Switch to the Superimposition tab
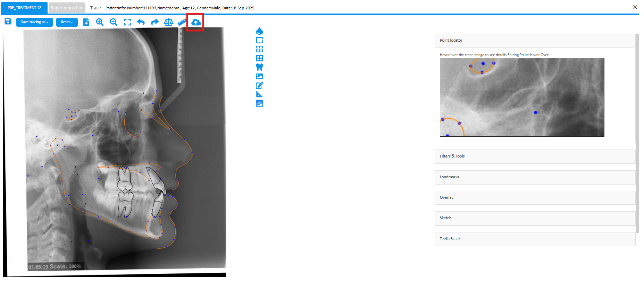Viewport: 644px width, 281px height. tap(67, 8)
